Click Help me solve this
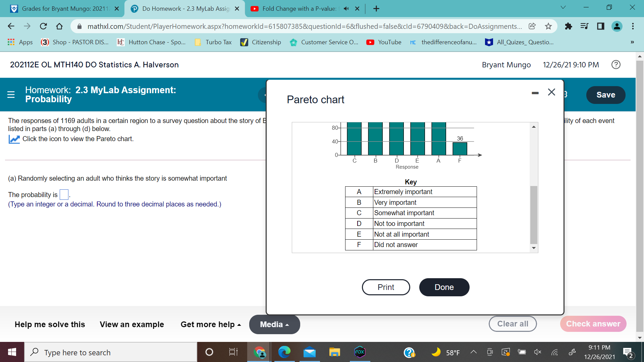The width and height of the screenshot is (644, 362). click(x=49, y=324)
